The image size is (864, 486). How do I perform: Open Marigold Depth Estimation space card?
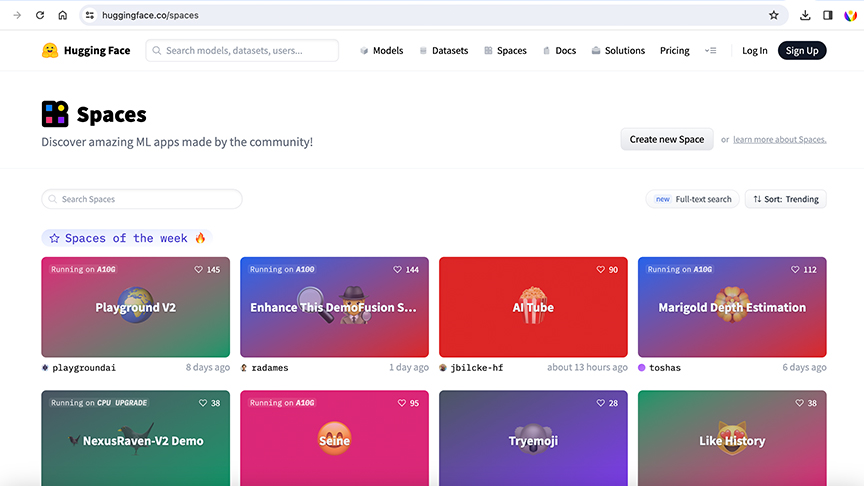732,307
